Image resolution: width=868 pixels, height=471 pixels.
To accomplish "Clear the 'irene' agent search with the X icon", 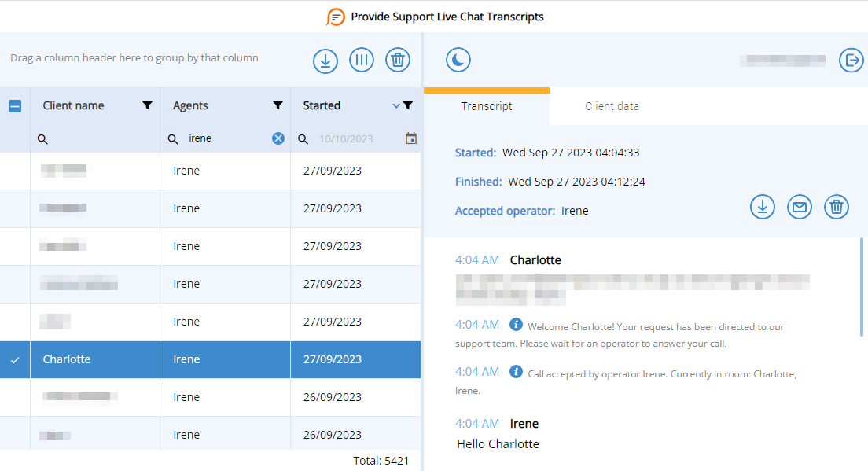I will click(278, 138).
